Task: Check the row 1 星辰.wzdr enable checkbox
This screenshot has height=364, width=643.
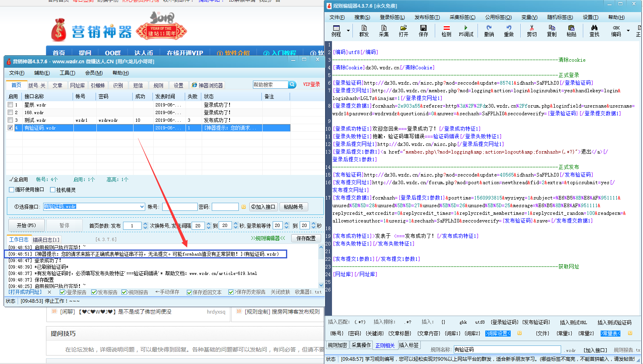Action: click(10, 105)
